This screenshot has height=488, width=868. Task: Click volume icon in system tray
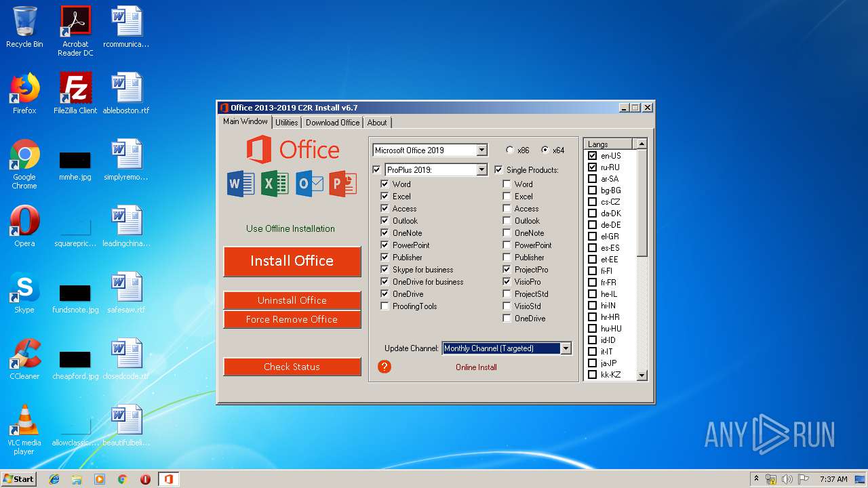coord(787,479)
